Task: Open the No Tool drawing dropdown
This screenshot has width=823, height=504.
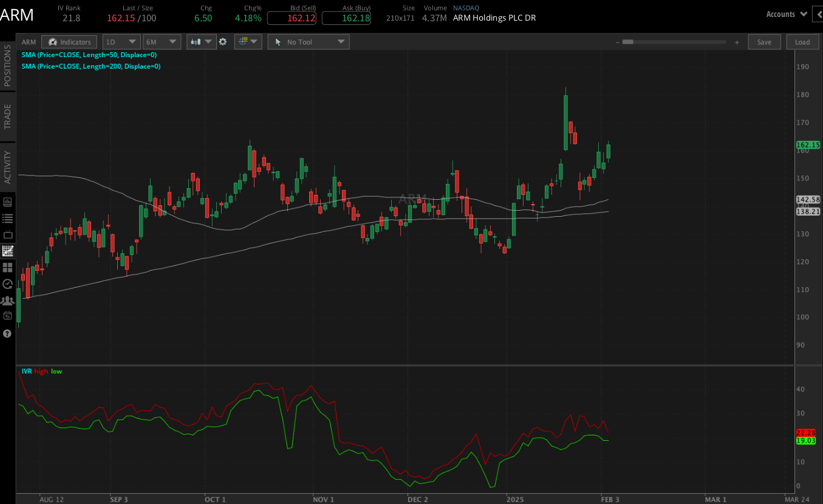Action: [x=309, y=42]
